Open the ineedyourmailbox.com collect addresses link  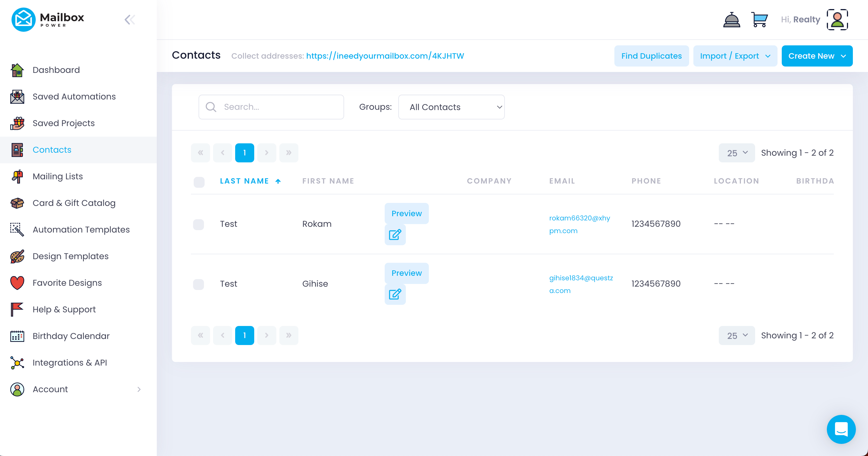[x=385, y=56]
